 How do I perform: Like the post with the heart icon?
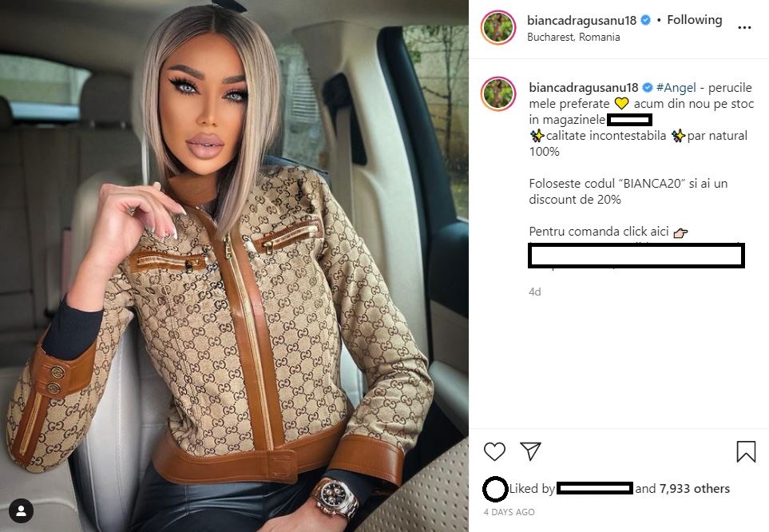click(x=494, y=451)
